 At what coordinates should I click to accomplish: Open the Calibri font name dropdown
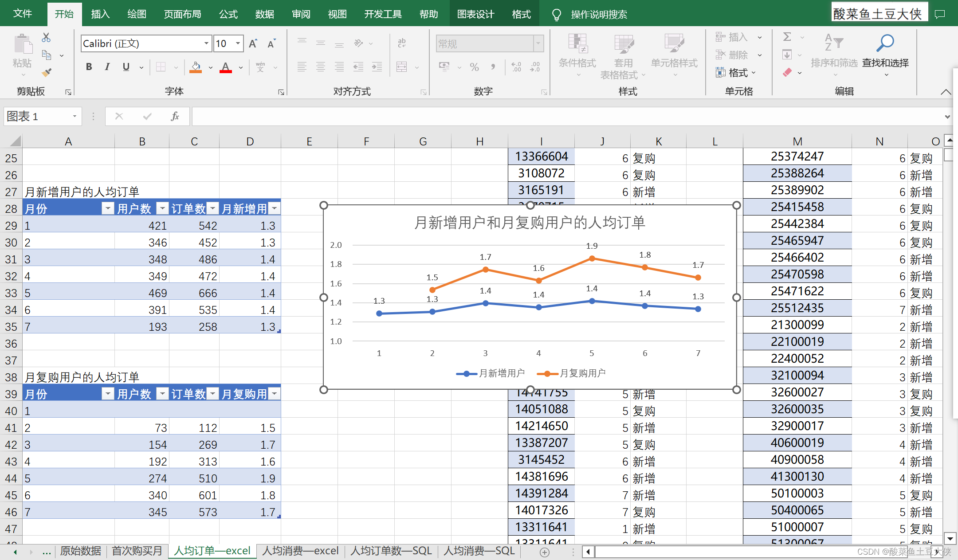206,43
